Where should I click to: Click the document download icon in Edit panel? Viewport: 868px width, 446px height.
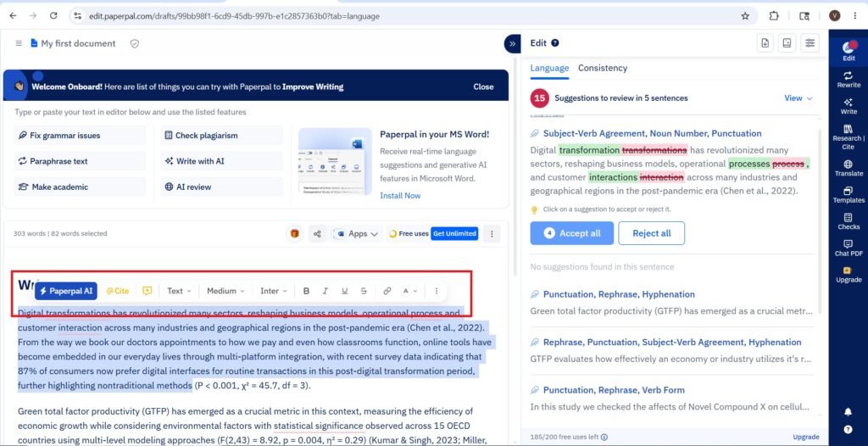pos(765,43)
